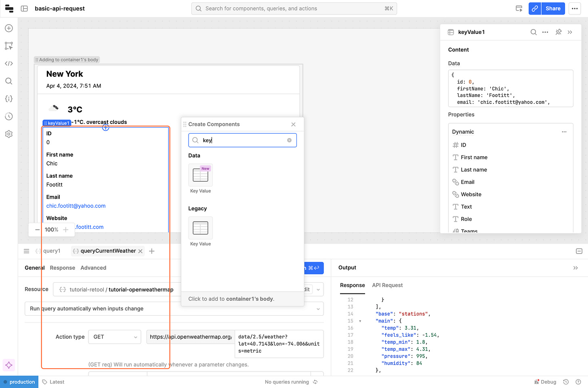Collapse the Output panel
This screenshot has height=388, width=588.
tap(575, 268)
